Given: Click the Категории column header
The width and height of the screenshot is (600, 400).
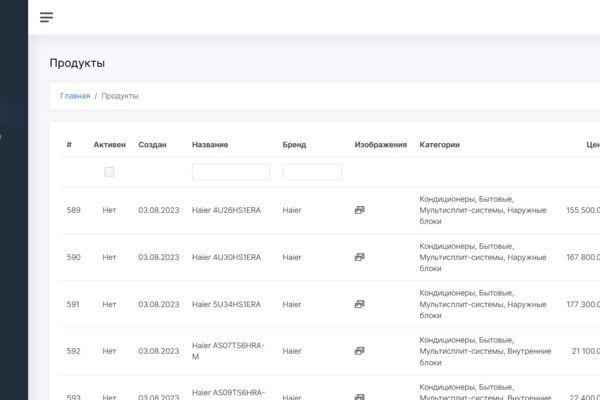Looking at the screenshot, I should click(x=439, y=145).
